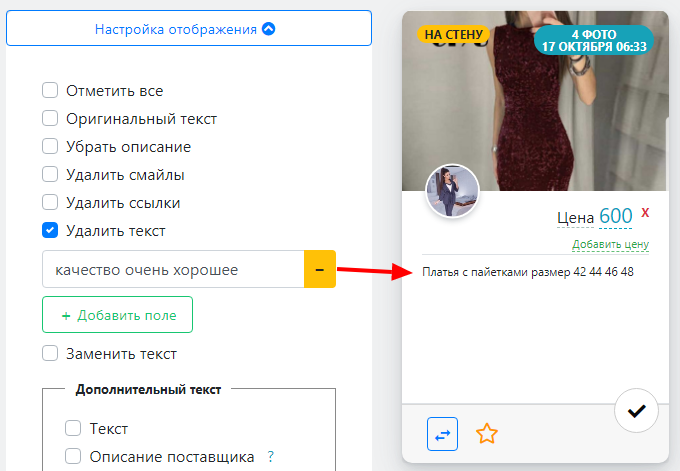Enable Удалить смайлы checkbox
680x471 pixels.
(x=50, y=175)
